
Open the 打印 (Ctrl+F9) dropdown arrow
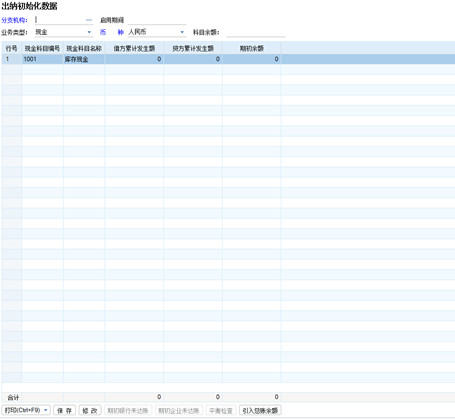[x=46, y=410]
